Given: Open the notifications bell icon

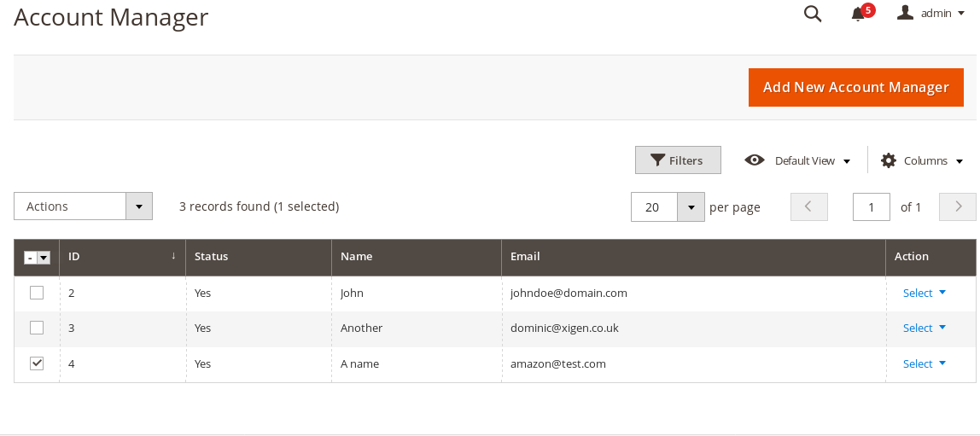Looking at the screenshot, I should click(858, 15).
